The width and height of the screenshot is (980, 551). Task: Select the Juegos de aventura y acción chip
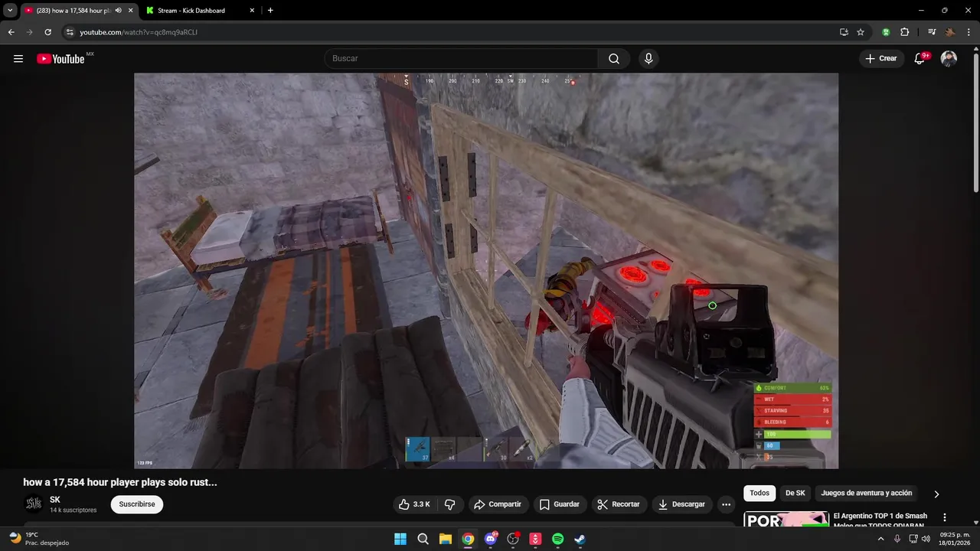coord(867,494)
